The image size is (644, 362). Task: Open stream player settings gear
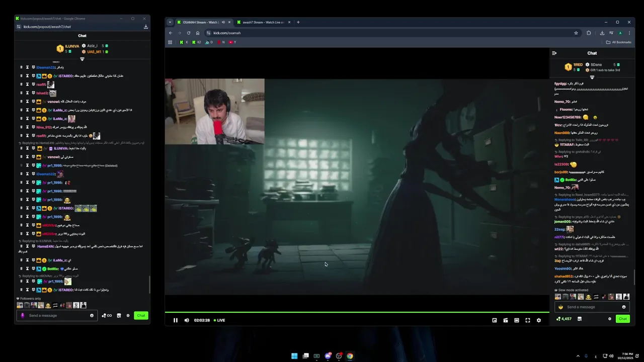tap(539, 320)
